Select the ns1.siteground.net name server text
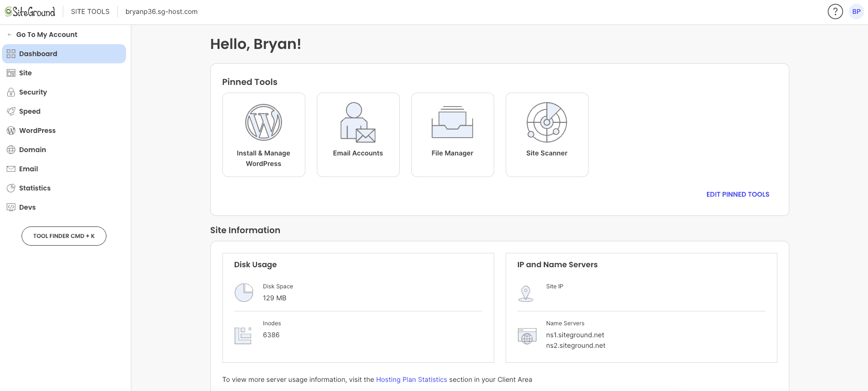The height and width of the screenshot is (391, 868). 575,335
